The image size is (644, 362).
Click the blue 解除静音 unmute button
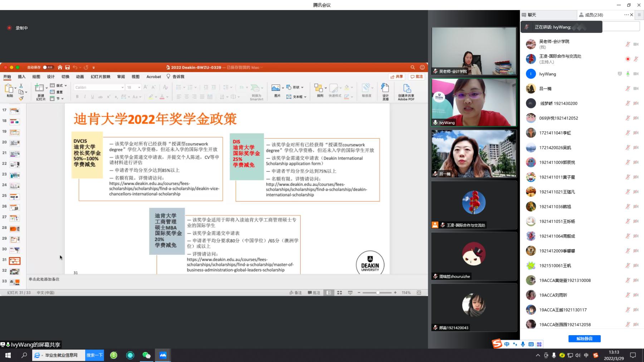point(584,338)
